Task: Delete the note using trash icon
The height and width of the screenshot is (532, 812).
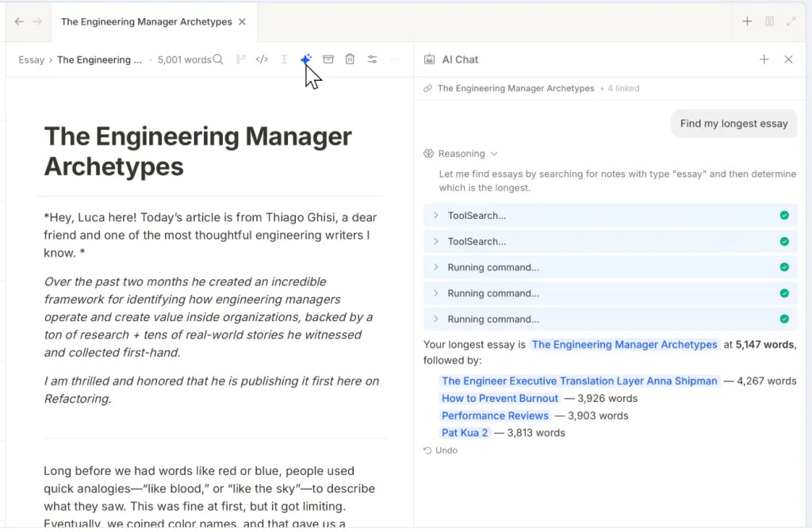Action: [350, 59]
